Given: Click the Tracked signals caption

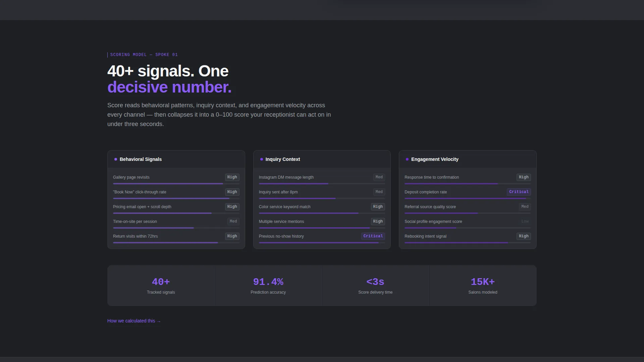Looking at the screenshot, I should 161,292.
